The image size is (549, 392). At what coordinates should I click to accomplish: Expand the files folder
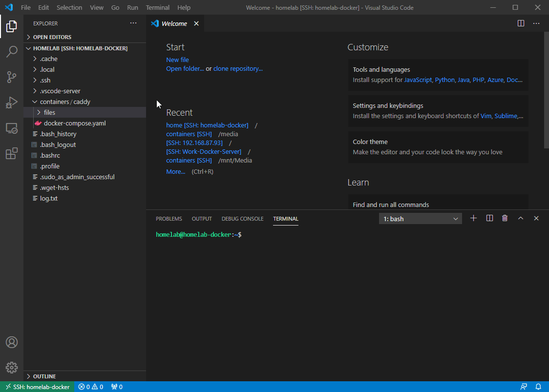84,112
